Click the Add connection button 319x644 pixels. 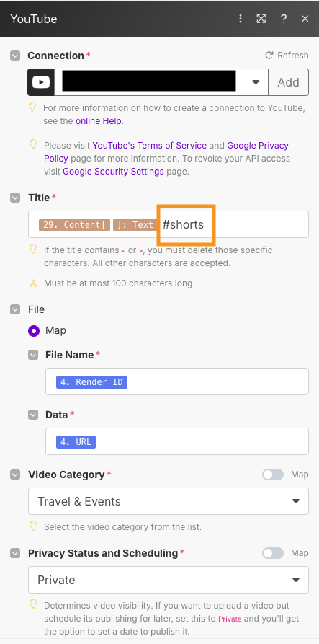pos(288,82)
